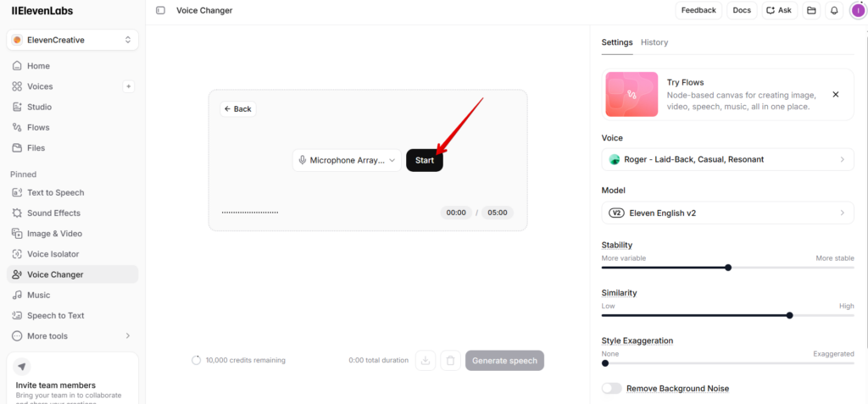The width and height of the screenshot is (868, 404).
Task: Click the ElevenLabs logo
Action: [42, 10]
